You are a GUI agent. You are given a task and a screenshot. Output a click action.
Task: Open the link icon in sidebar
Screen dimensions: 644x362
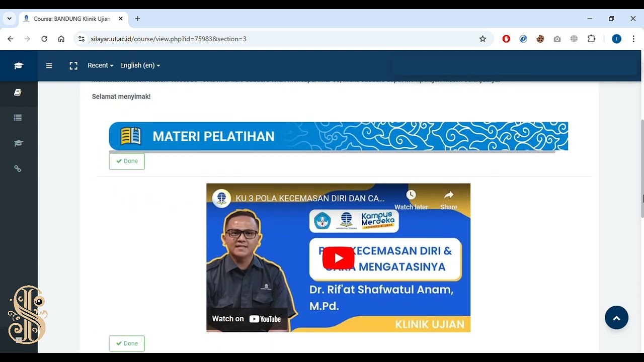pyautogui.click(x=18, y=169)
